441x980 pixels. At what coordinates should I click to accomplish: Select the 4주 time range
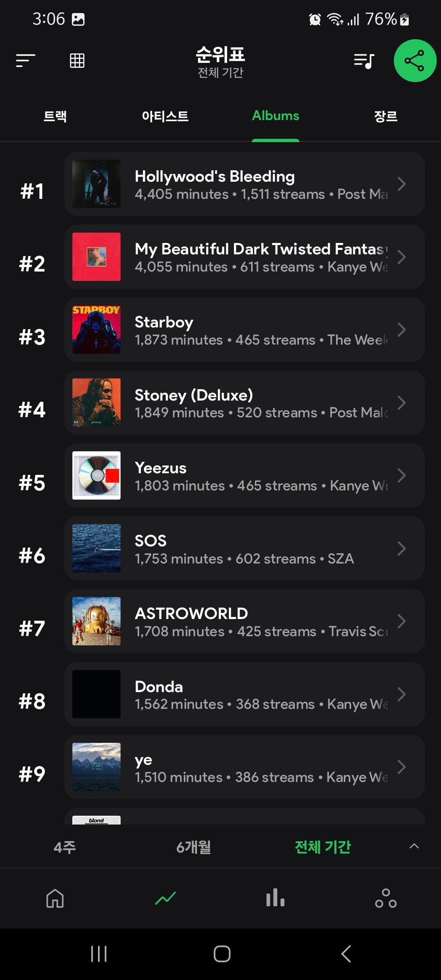click(x=65, y=847)
